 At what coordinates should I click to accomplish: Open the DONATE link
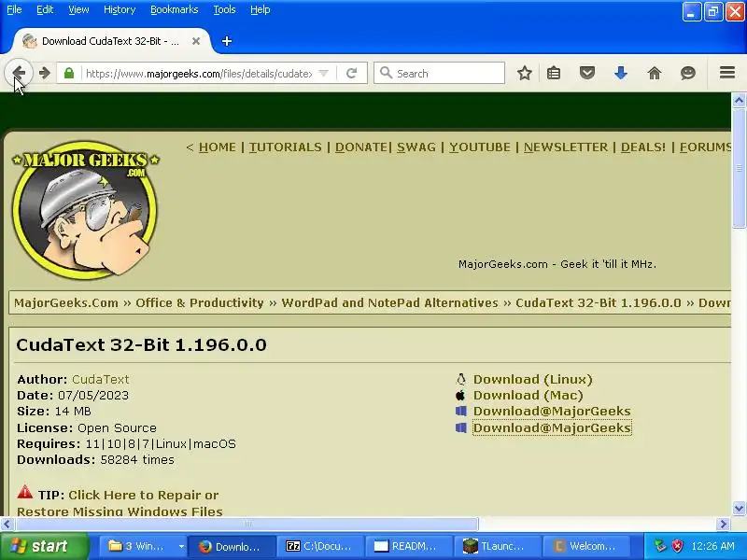(x=361, y=147)
